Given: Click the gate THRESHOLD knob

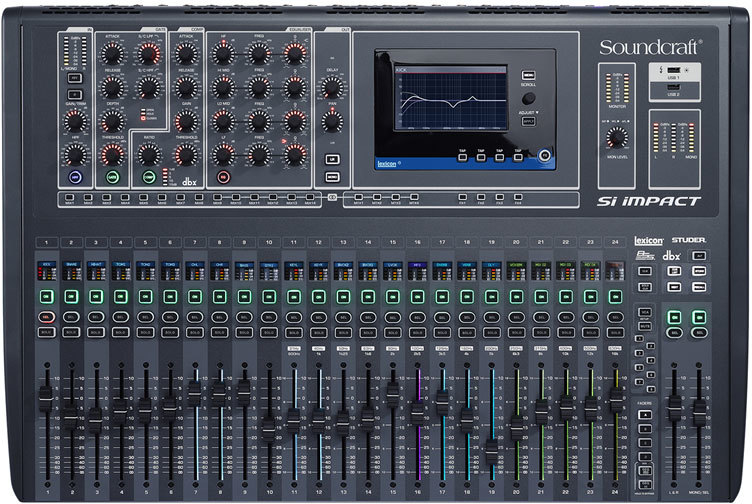Looking at the screenshot, I should [x=112, y=154].
